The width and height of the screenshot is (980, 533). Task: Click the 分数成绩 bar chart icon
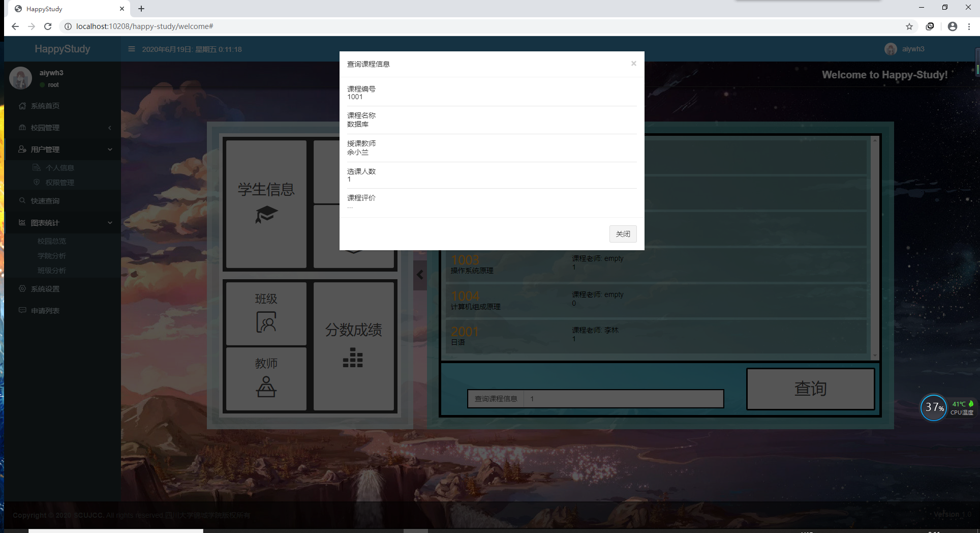coord(353,358)
